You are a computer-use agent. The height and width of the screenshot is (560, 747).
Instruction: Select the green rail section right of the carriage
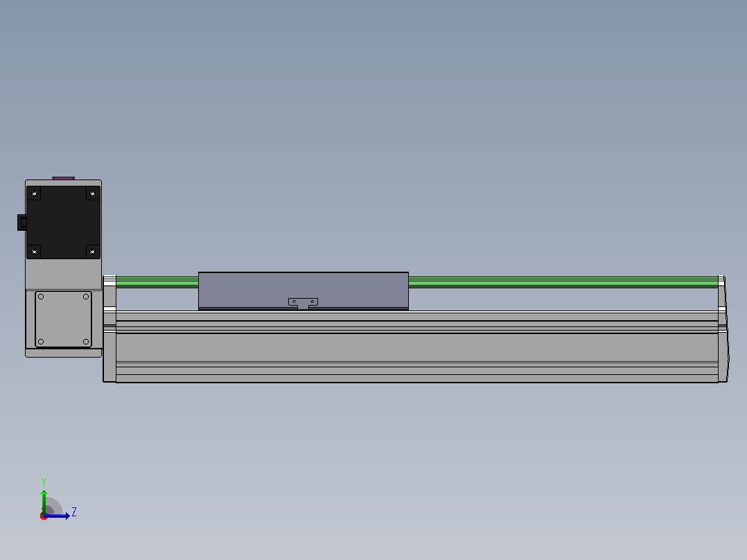pyautogui.click(x=563, y=282)
